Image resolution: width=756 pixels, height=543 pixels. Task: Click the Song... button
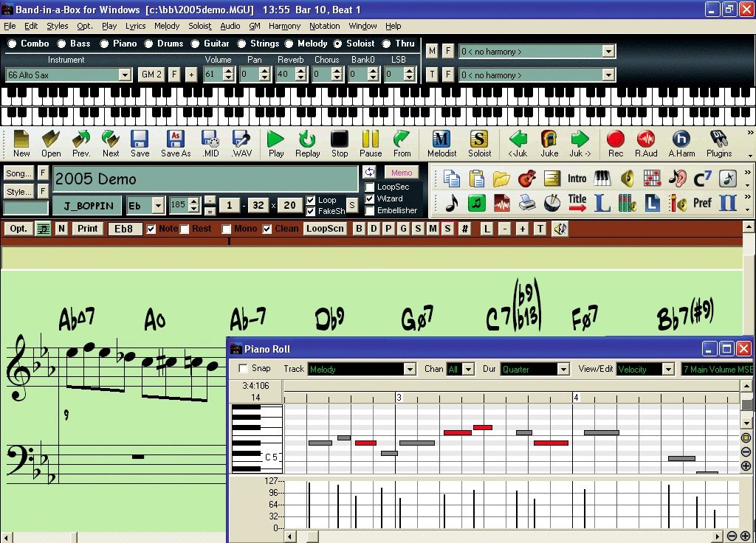point(19,173)
